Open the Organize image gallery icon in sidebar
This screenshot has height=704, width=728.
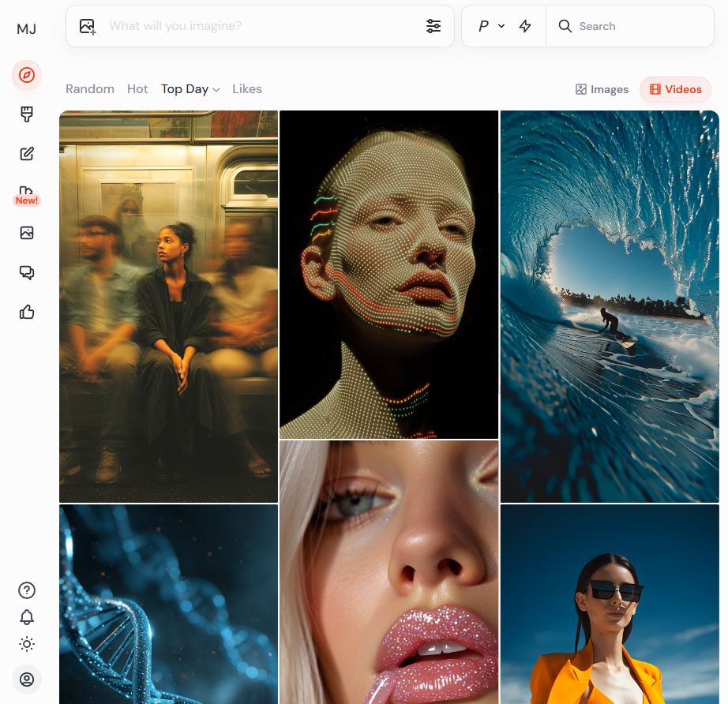pos(27,233)
